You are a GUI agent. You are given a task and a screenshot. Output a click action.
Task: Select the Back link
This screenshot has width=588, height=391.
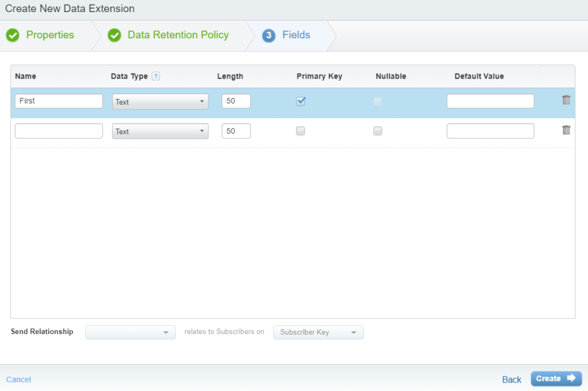tap(511, 379)
